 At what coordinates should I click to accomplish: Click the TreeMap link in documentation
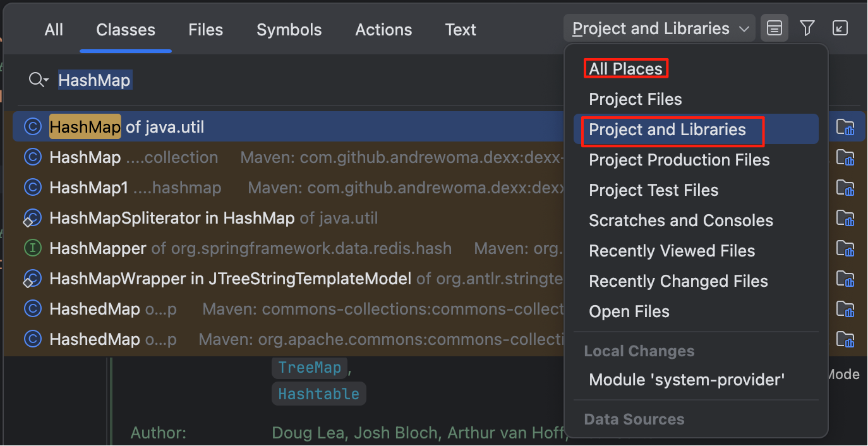310,368
